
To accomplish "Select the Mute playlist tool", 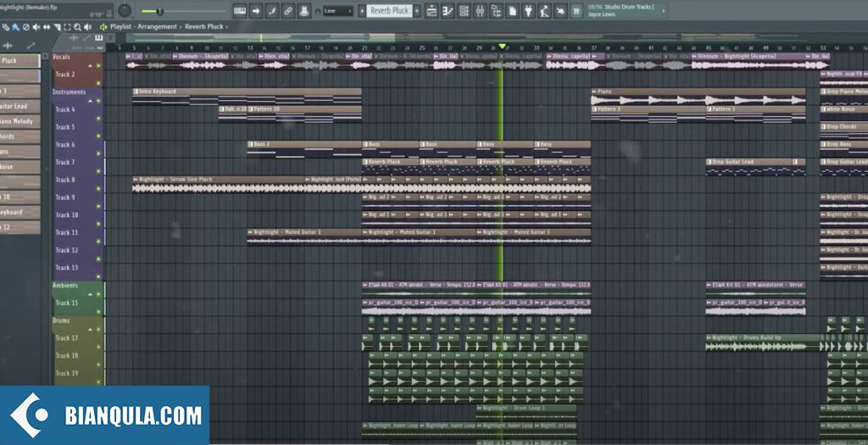I will point(36,26).
